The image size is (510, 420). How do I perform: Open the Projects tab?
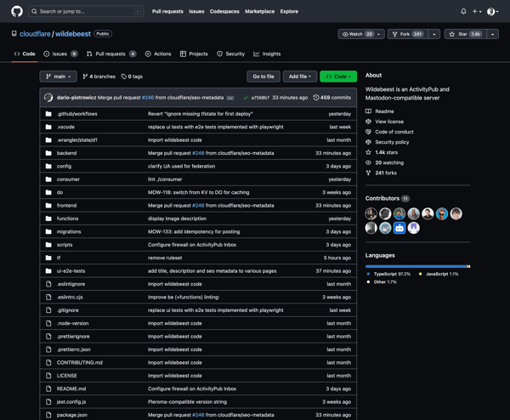(x=194, y=54)
